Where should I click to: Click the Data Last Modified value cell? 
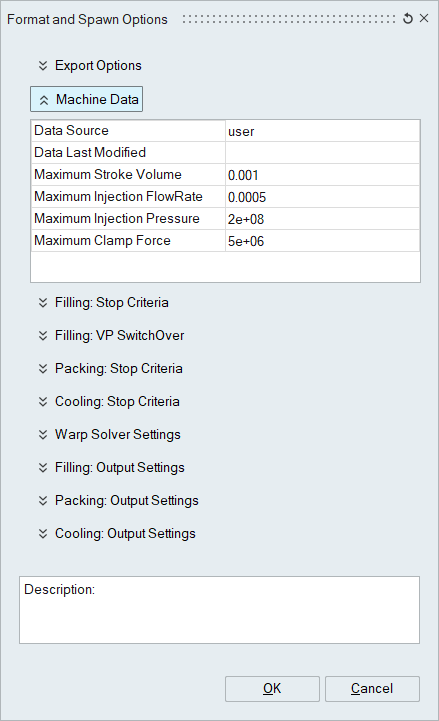[x=322, y=153]
